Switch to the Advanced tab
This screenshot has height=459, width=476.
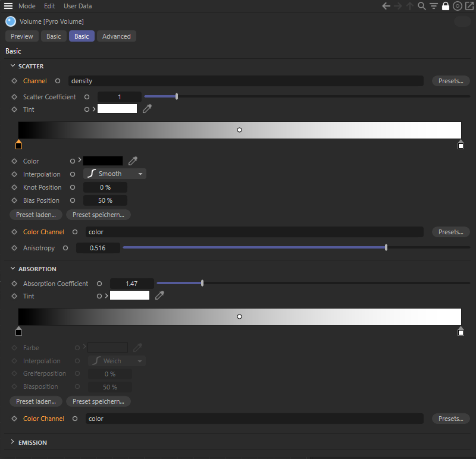[116, 36]
